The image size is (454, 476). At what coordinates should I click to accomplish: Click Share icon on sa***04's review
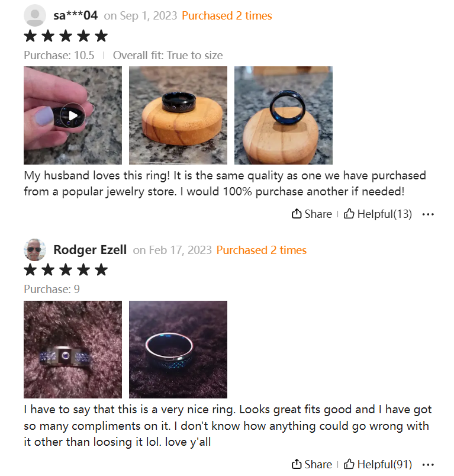tap(297, 214)
